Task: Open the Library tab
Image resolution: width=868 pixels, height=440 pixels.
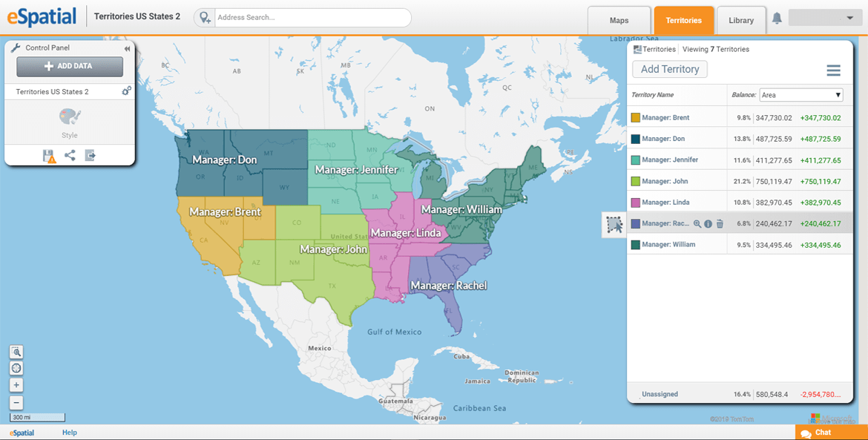Action: click(x=740, y=20)
